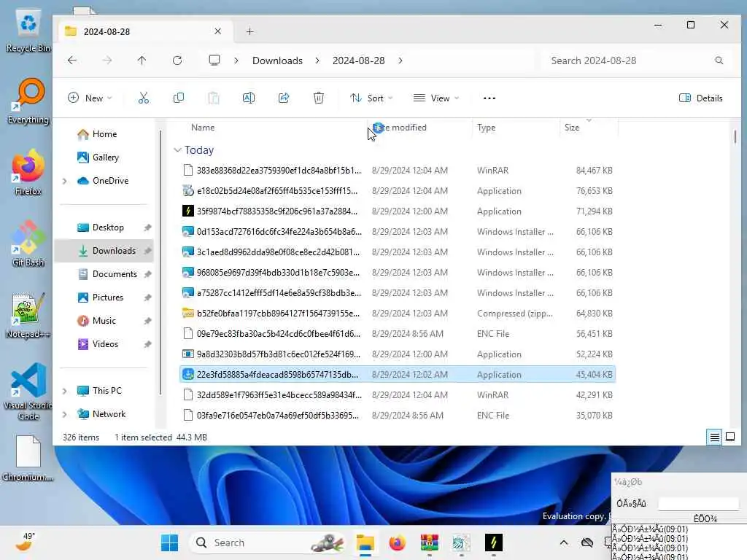Click the Delete trash can icon

319,98
